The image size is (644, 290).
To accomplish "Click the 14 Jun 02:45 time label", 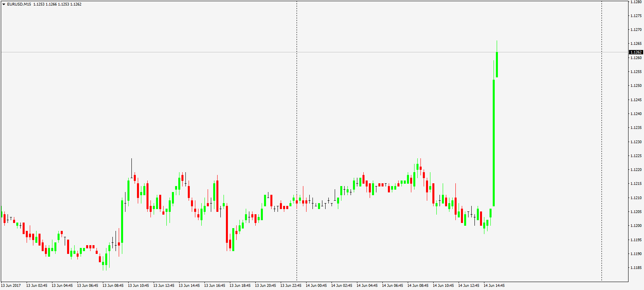I will tap(341, 286).
